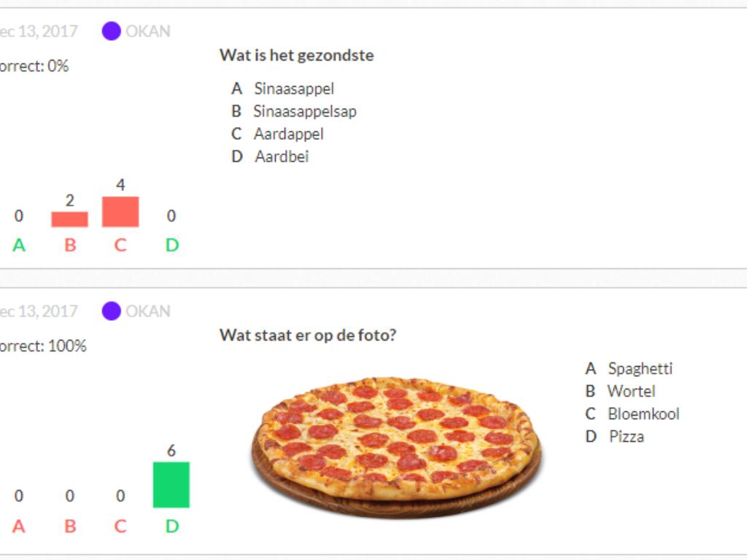Select the Wortel answer option

tap(631, 392)
